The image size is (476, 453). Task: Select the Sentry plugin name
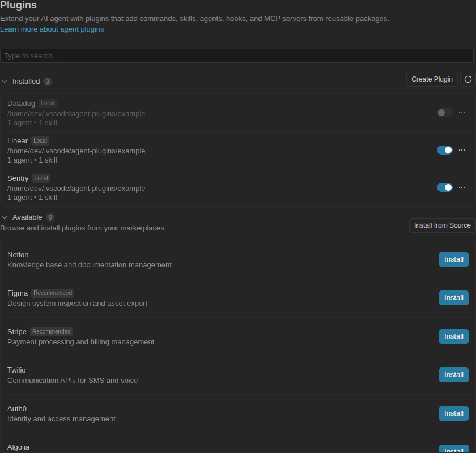18,178
